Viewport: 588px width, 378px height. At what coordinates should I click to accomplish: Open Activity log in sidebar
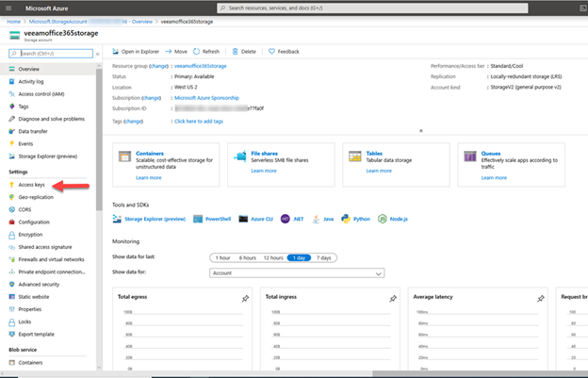(31, 81)
